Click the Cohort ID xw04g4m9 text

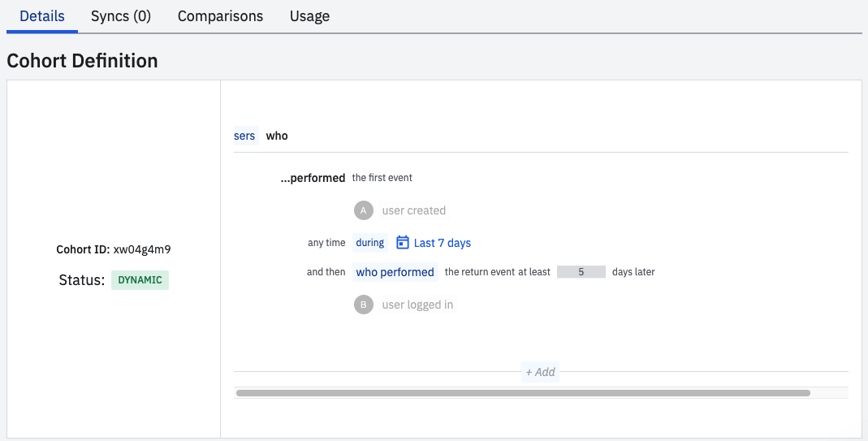[x=114, y=249]
